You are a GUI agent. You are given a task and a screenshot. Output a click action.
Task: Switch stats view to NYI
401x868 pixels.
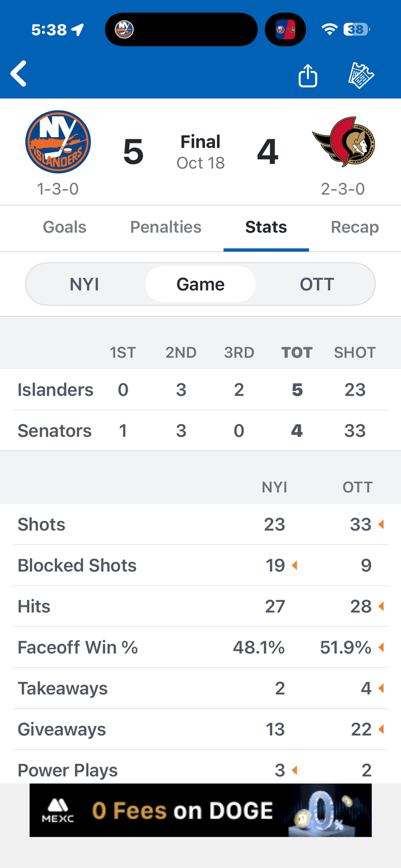(x=85, y=284)
